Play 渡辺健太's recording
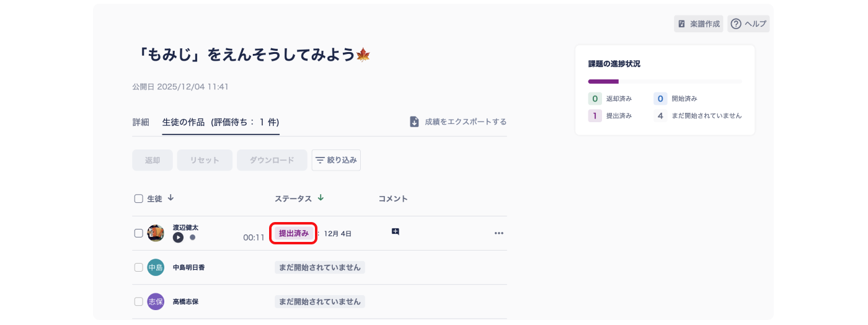This screenshot has height=325, width=868. tap(178, 237)
